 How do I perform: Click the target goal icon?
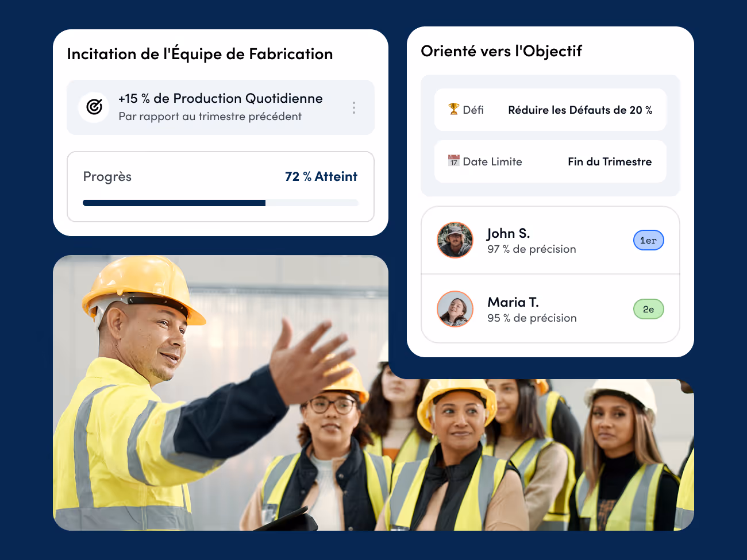94,107
